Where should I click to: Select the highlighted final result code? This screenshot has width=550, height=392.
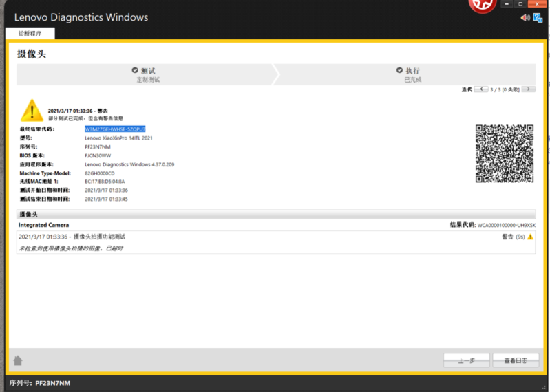click(x=115, y=129)
